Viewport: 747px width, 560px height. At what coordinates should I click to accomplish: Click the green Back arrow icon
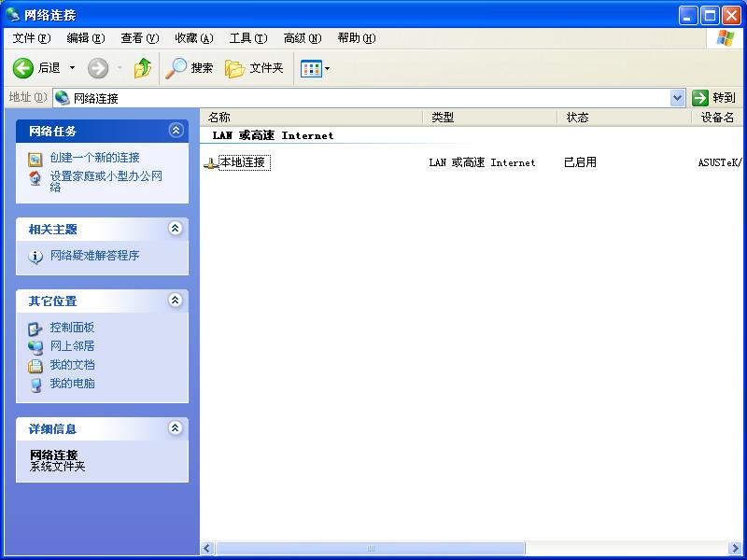click(22, 68)
